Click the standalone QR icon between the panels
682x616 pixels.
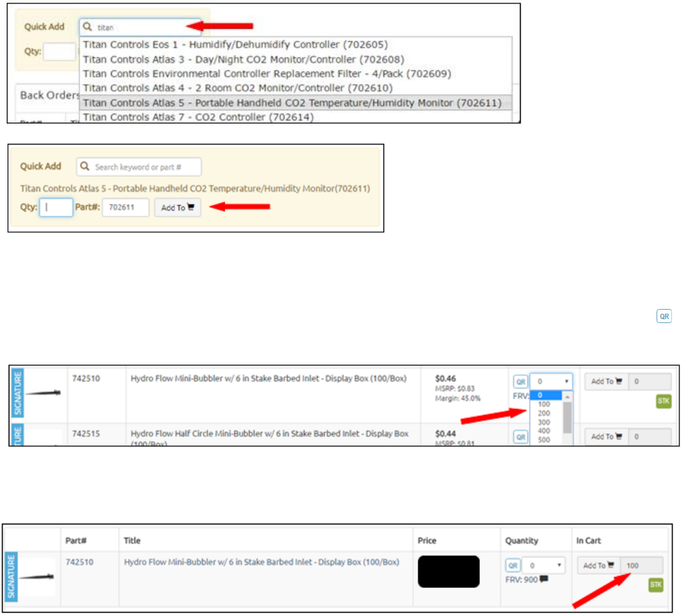(x=664, y=316)
